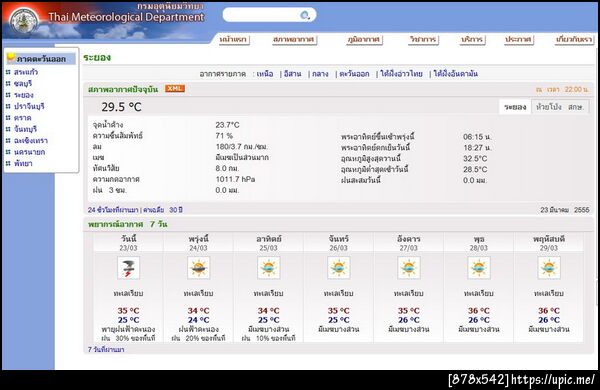
Task: Open the 7 วันที่ผ่านมา link
Action: [x=106, y=349]
